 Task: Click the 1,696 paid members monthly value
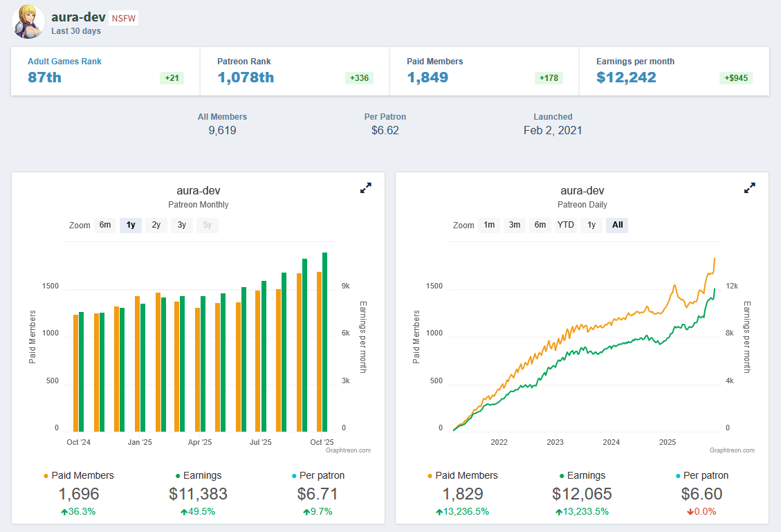(x=79, y=494)
